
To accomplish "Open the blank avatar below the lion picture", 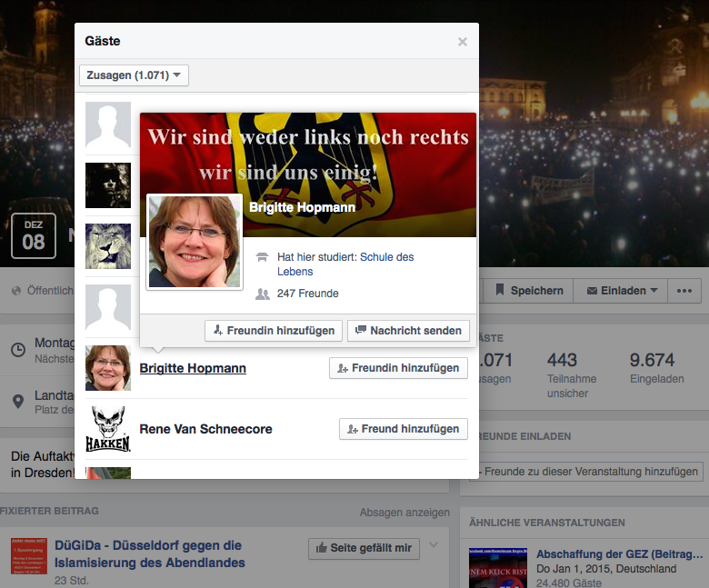I will pyautogui.click(x=108, y=307).
